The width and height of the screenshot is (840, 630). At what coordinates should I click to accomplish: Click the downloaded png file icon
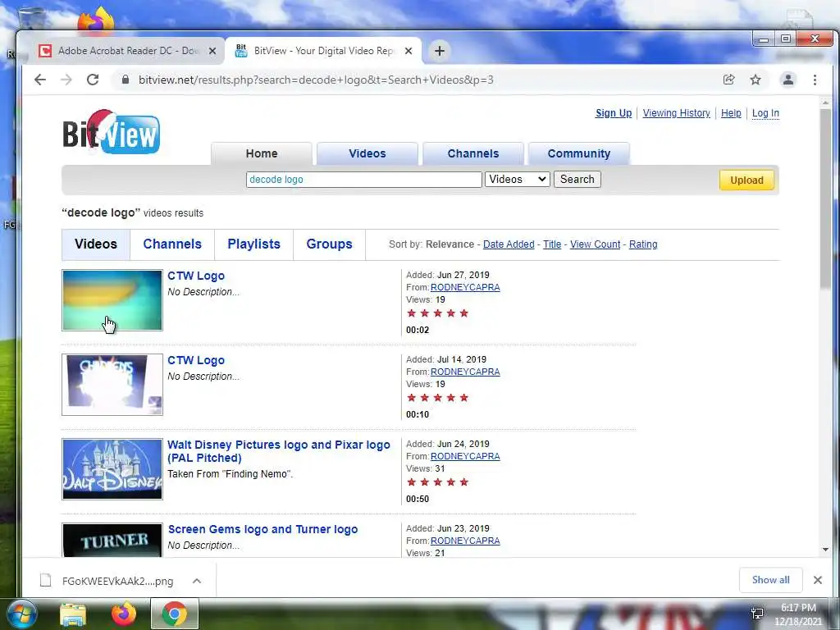point(46,581)
